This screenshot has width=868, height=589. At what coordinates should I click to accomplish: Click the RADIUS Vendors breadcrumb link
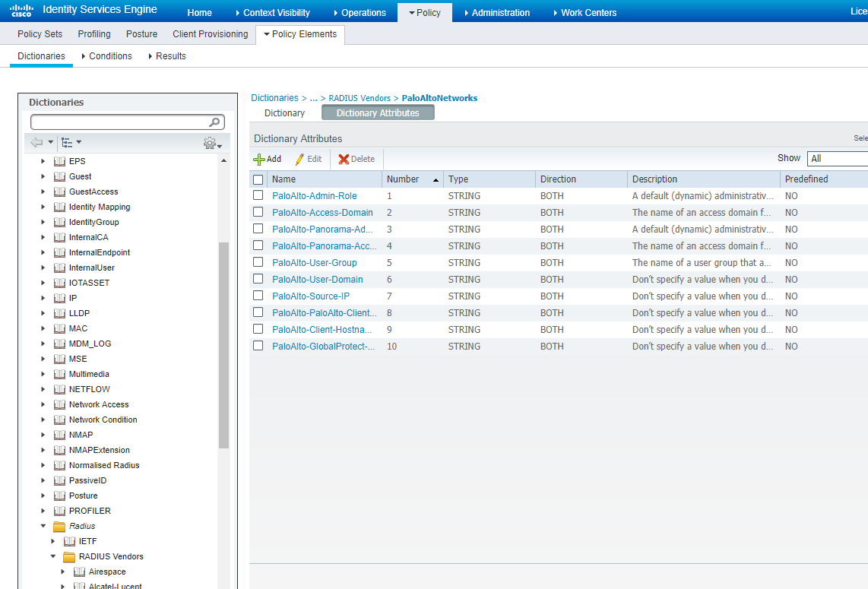point(360,98)
